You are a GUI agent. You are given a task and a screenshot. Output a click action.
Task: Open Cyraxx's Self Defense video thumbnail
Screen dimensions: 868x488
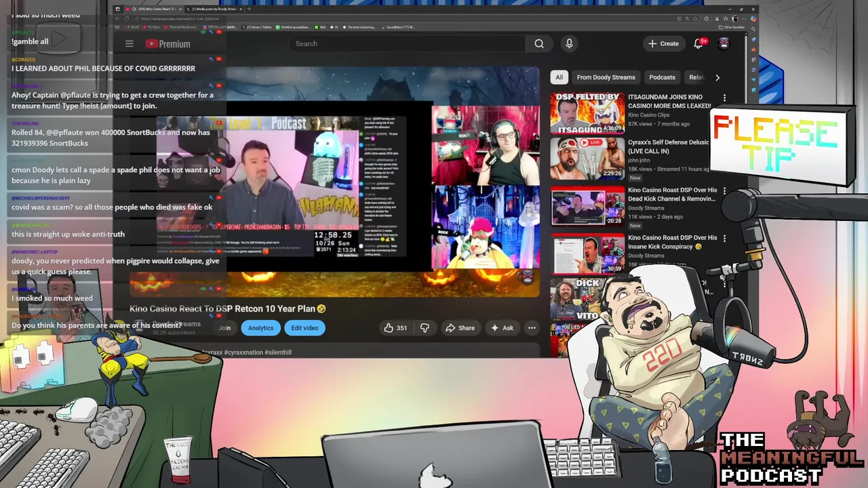coord(587,159)
